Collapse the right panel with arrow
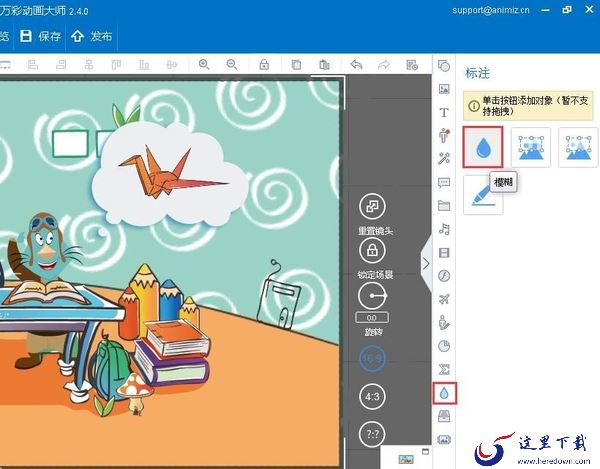Screen dimensions: 600x469 (x=426, y=263)
